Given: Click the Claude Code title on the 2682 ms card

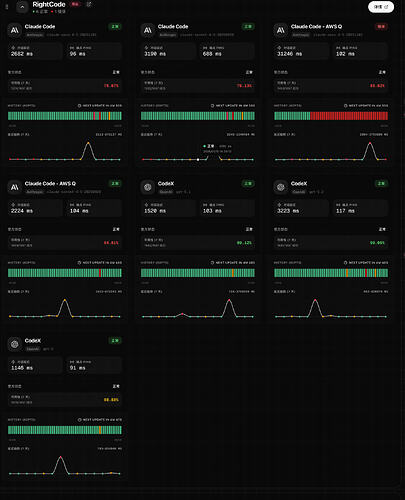Looking at the screenshot, I should click(x=40, y=26).
